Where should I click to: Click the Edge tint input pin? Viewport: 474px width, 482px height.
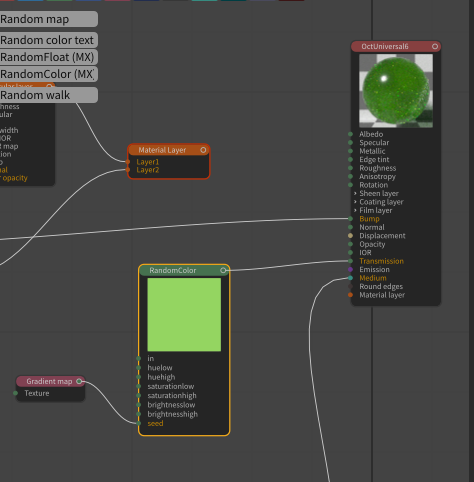pyautogui.click(x=350, y=159)
